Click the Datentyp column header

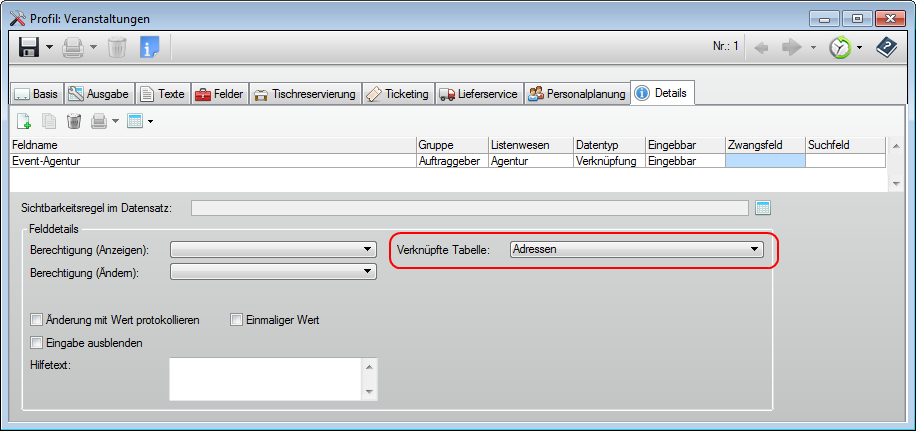608,145
